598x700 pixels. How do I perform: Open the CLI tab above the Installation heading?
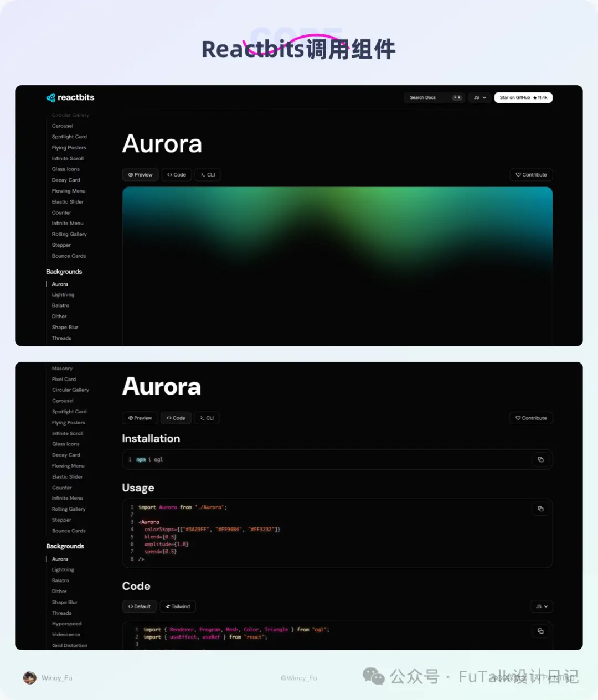pyautogui.click(x=207, y=418)
